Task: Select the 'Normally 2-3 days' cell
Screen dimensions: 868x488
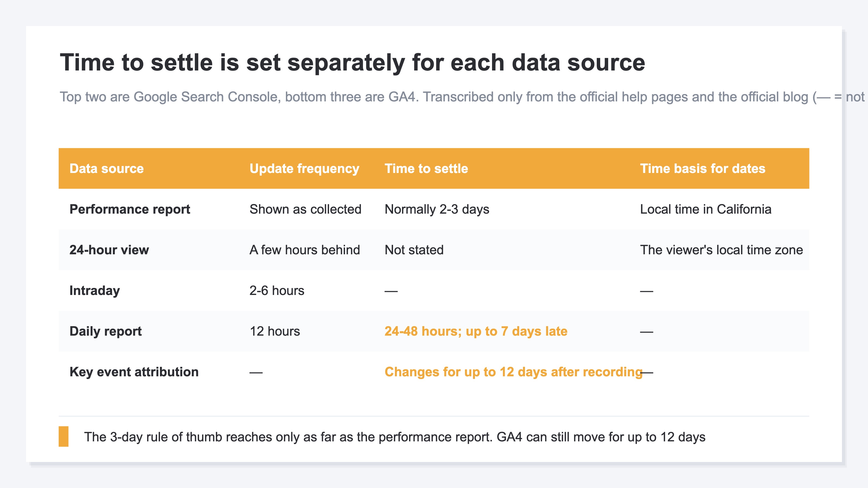Action: [437, 210]
